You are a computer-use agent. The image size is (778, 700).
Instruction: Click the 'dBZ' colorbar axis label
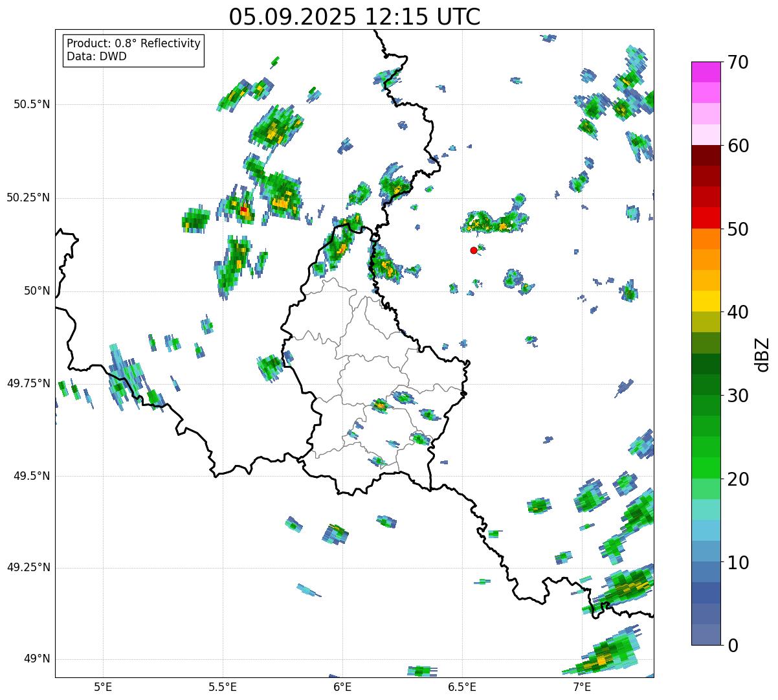pyautogui.click(x=762, y=354)
